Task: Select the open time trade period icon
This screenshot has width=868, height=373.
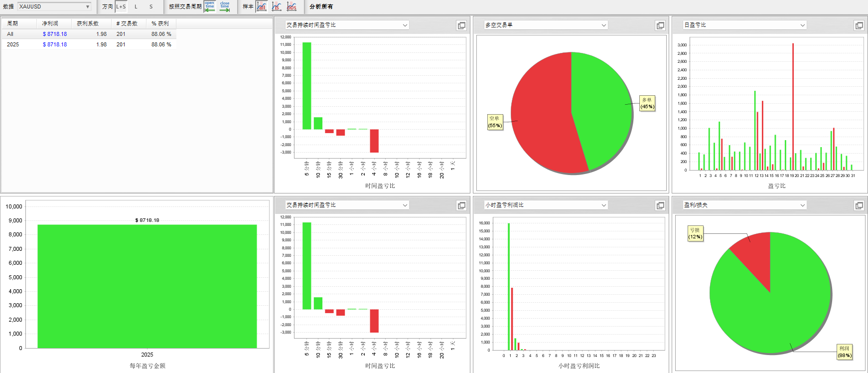Action: 210,6
